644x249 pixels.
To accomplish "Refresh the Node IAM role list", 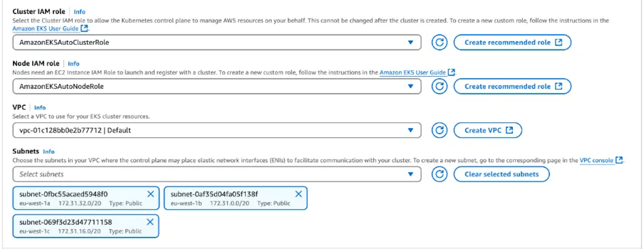I will point(439,86).
